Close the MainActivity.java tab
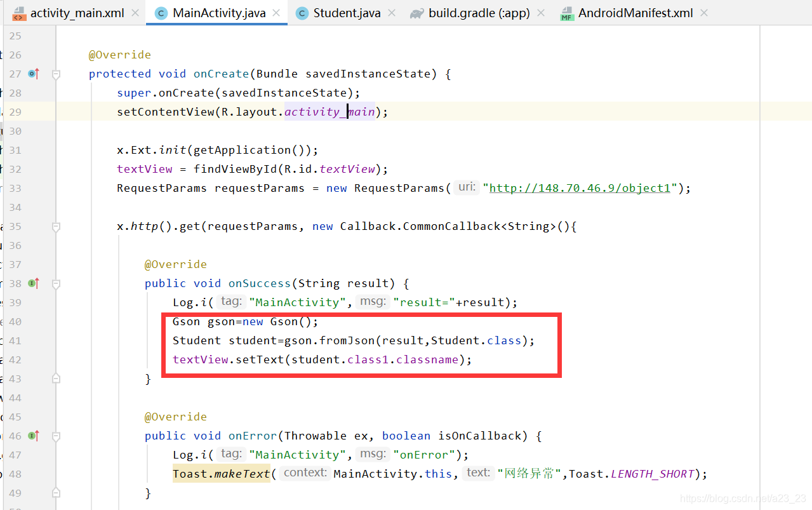Image resolution: width=812 pixels, height=510 pixels. click(276, 13)
